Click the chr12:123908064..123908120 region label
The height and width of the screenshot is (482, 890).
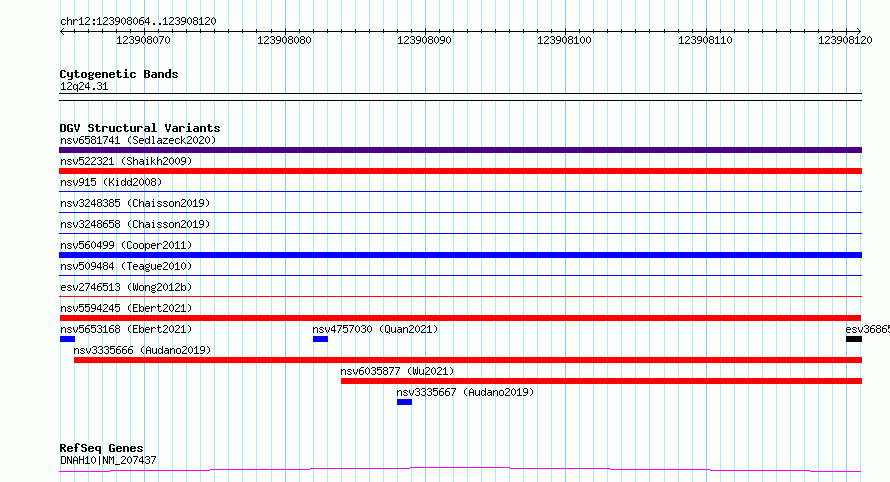pos(138,21)
